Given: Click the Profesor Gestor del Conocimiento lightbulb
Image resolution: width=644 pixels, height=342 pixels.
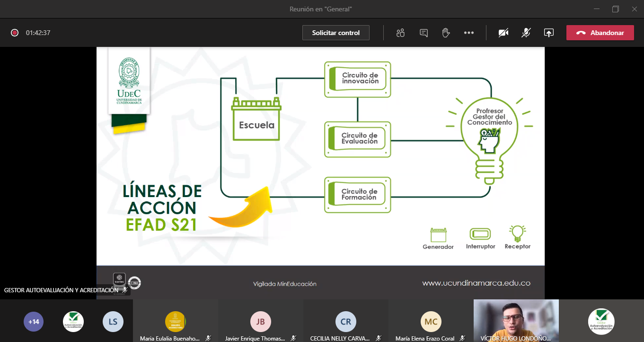Looking at the screenshot, I should pyautogui.click(x=490, y=141).
